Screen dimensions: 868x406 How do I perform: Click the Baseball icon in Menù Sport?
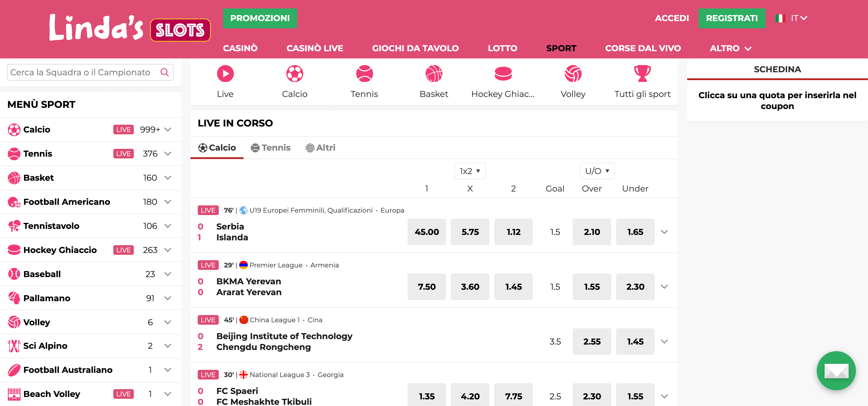14,274
